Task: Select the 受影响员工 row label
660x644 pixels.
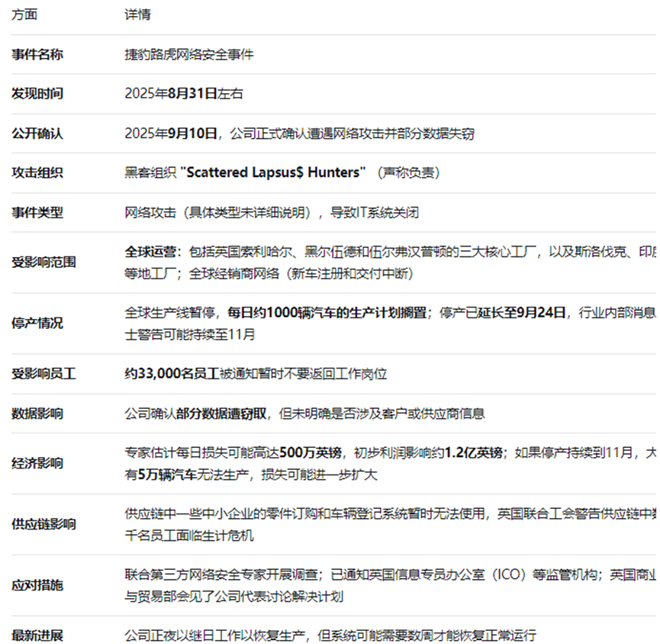Action: (x=43, y=374)
